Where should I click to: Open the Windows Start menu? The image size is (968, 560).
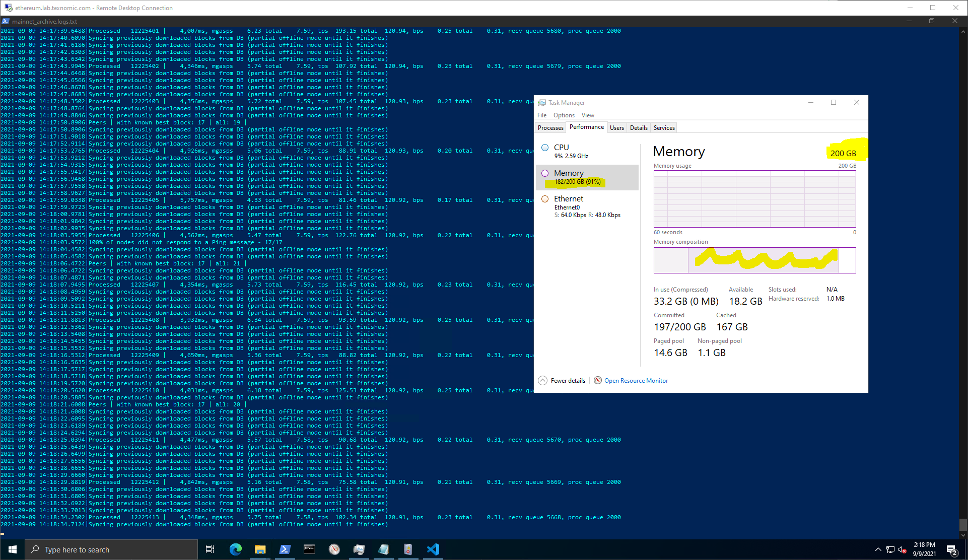[13, 549]
